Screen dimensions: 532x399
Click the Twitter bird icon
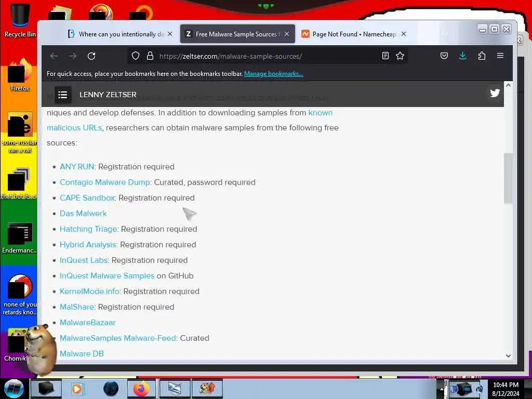tap(495, 93)
